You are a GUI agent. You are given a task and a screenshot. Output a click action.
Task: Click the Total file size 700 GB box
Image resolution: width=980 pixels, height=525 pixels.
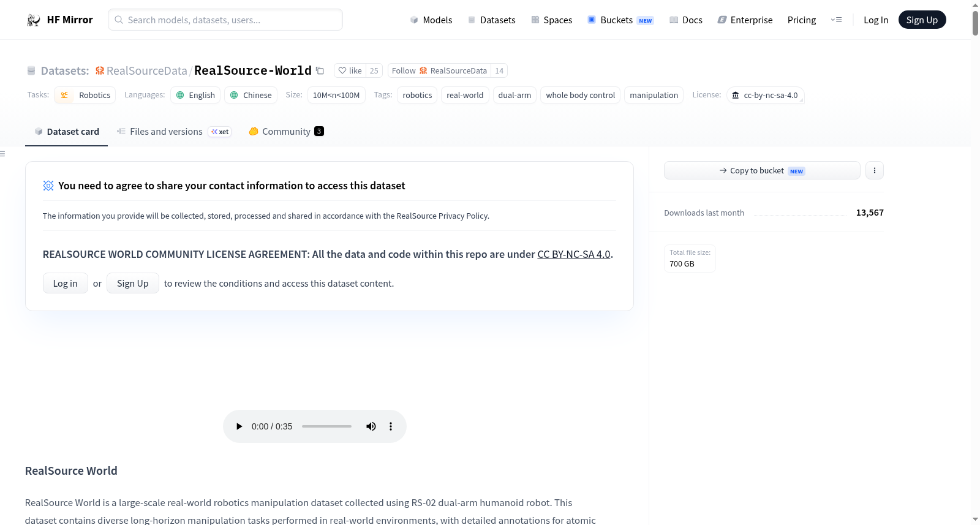[690, 259]
